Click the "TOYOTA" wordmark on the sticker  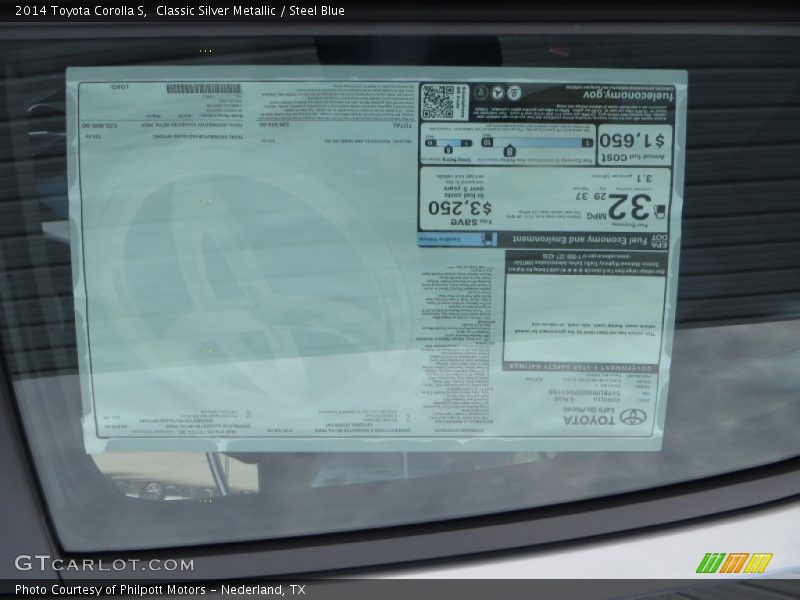[589, 420]
